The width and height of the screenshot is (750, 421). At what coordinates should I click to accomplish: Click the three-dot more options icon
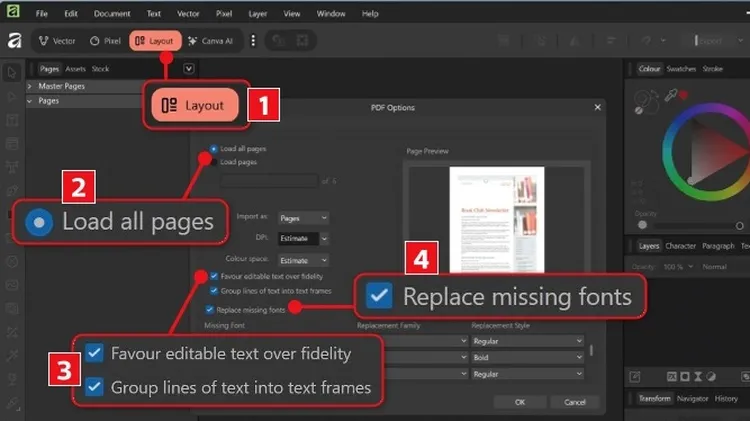tap(253, 41)
